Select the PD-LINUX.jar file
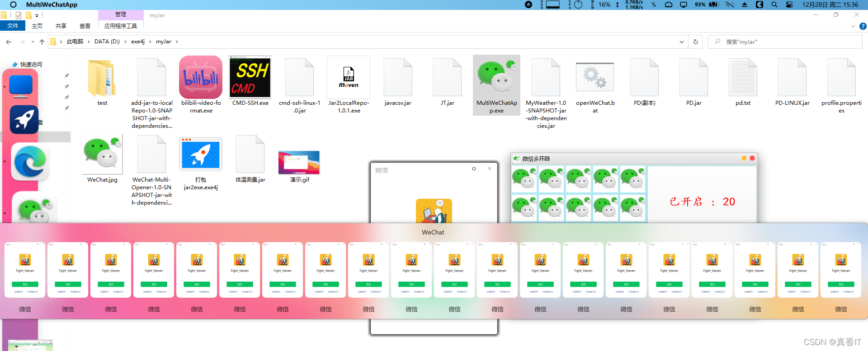Image resolution: width=868 pixels, height=351 pixels. 792,77
